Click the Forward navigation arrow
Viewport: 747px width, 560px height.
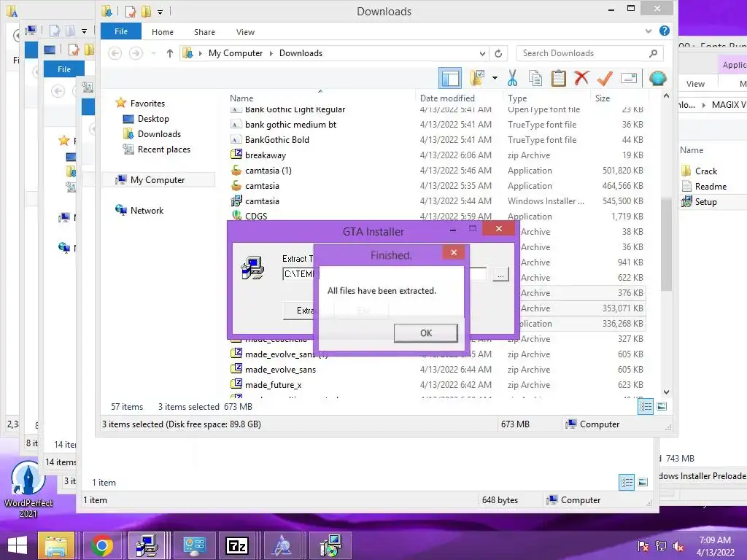click(x=136, y=52)
